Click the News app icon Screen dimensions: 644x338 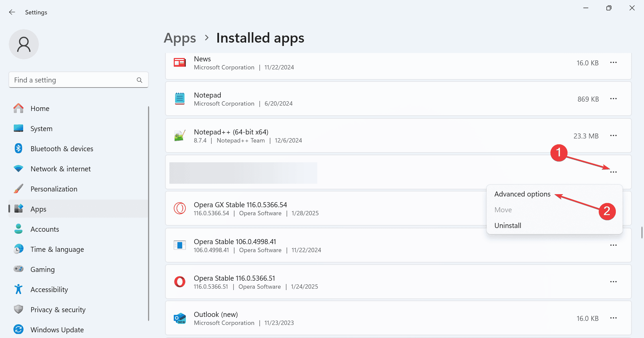point(180,63)
